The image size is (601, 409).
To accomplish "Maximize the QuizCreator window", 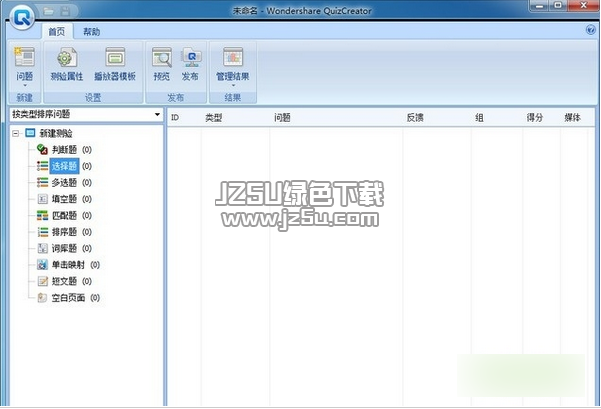I will (x=558, y=5).
